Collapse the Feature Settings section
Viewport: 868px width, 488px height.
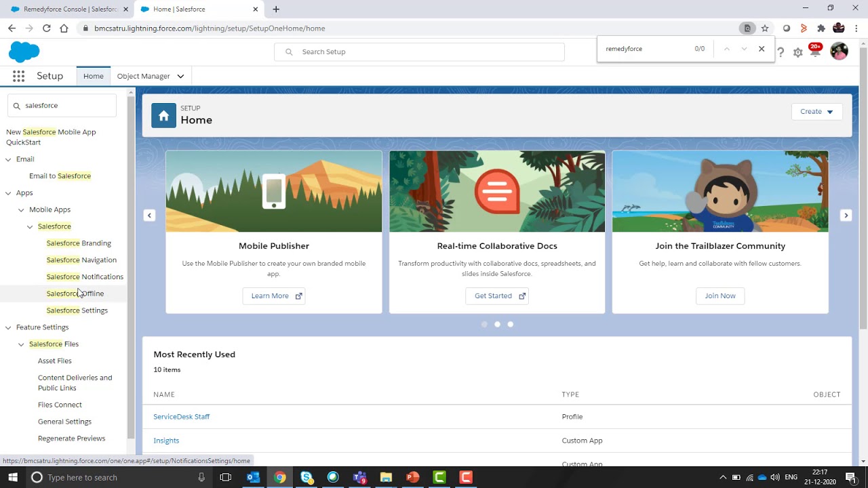pos(8,327)
